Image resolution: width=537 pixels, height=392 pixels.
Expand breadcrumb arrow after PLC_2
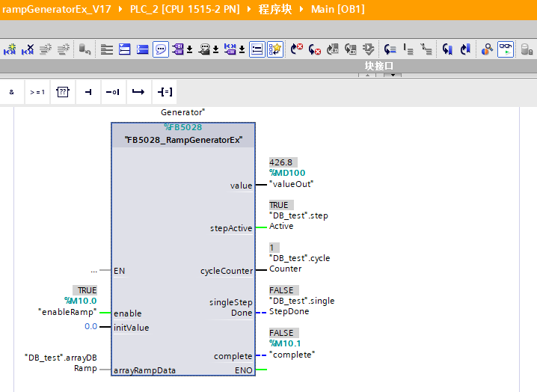[249, 9]
